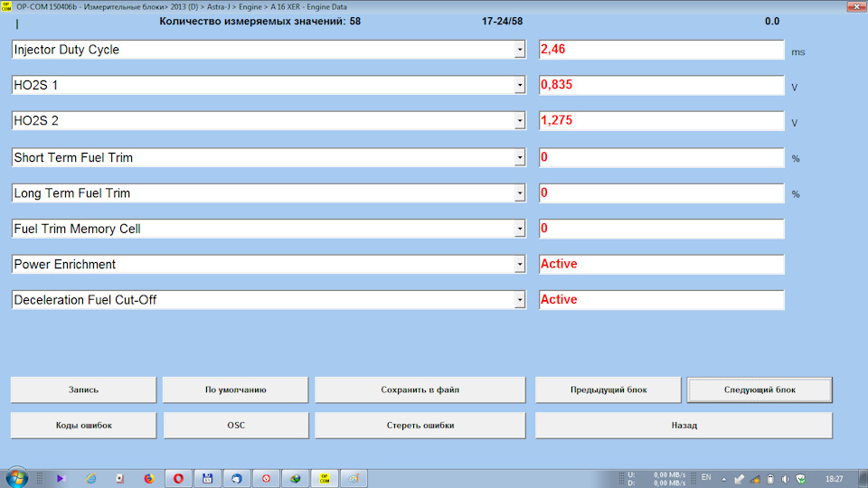
Task: Expand the Short Term Fuel Trim dropdown arrow
Action: click(x=519, y=157)
